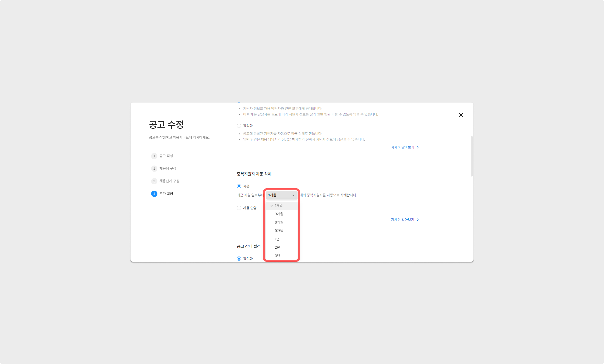Choose 6개월 from the period list
Viewport: 604px width, 364px height.
(279, 222)
